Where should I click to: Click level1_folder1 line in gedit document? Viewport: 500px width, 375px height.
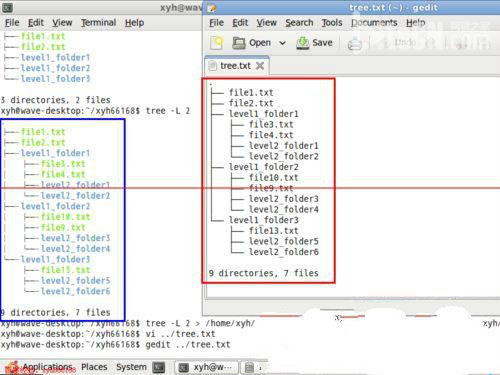coord(264,114)
